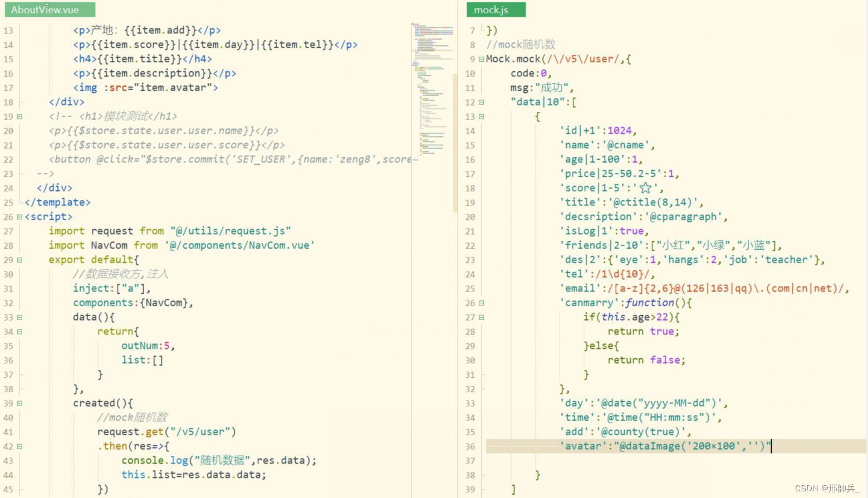Image resolution: width=868 pixels, height=498 pixels.
Task: Click line number 36 in mock.js gutter
Action: point(470,446)
